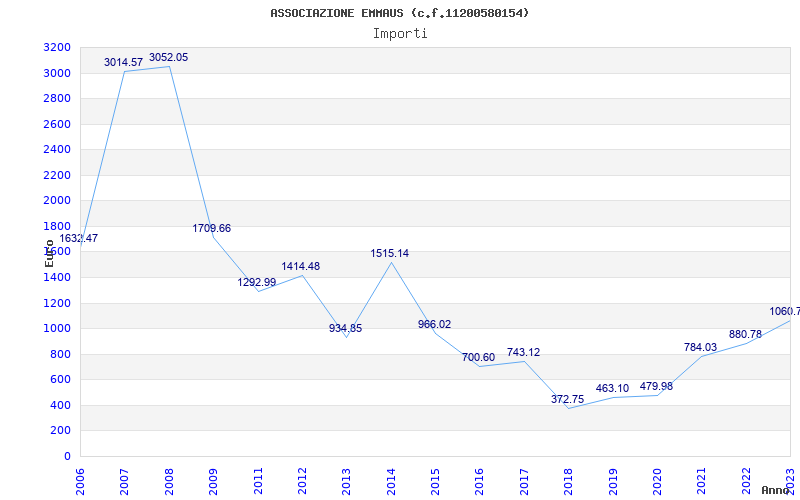Click the 2022 year label

tap(746, 482)
